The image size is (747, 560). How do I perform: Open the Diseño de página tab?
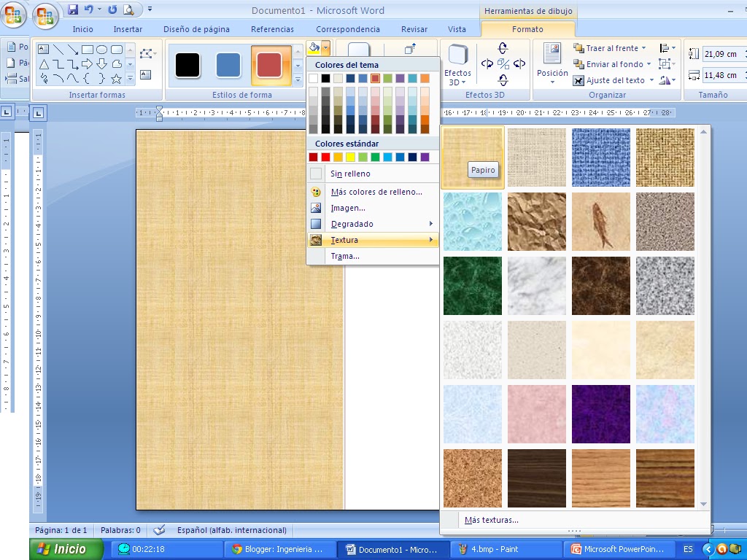pos(196,29)
